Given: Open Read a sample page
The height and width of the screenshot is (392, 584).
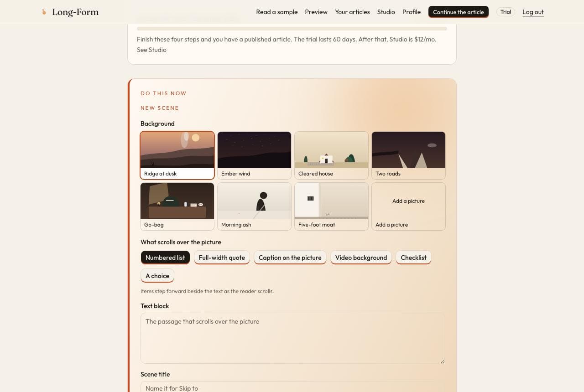Looking at the screenshot, I should (x=277, y=12).
